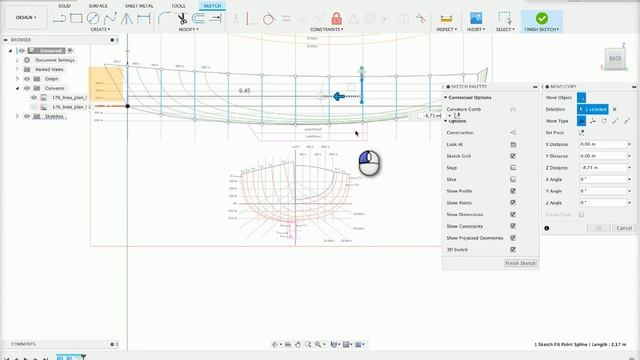Toggle visibility of Origin folder
The height and width of the screenshot is (360, 640).
(27, 79)
